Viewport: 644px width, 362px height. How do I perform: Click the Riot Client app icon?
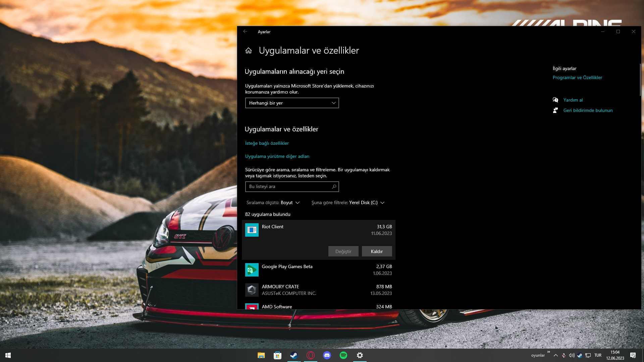[252, 230]
